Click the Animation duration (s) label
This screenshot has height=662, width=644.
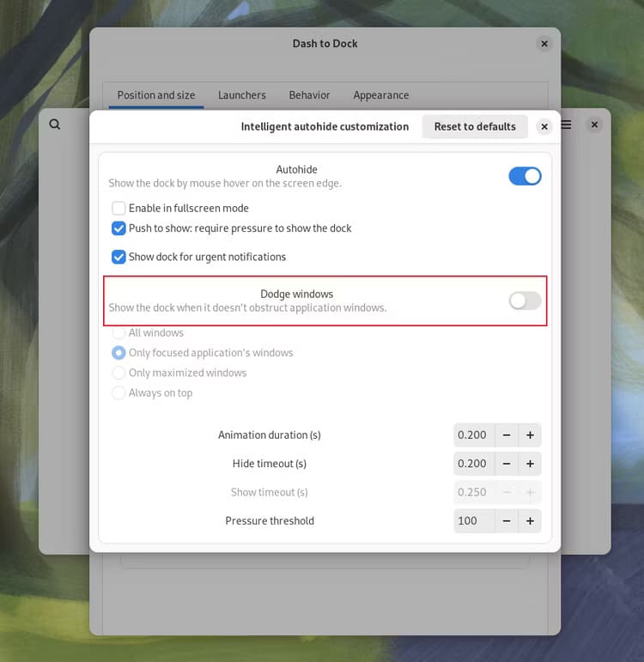(x=270, y=435)
